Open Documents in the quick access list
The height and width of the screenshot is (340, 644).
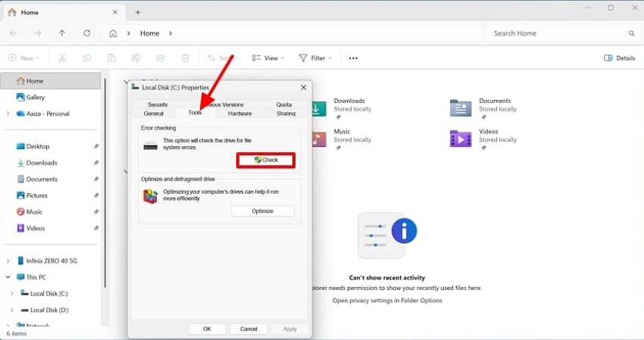pyautogui.click(x=36, y=179)
